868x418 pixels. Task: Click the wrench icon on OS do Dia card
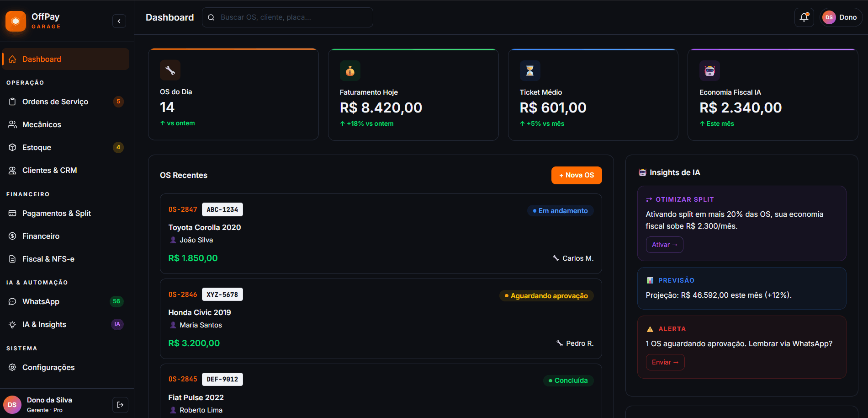[170, 70]
